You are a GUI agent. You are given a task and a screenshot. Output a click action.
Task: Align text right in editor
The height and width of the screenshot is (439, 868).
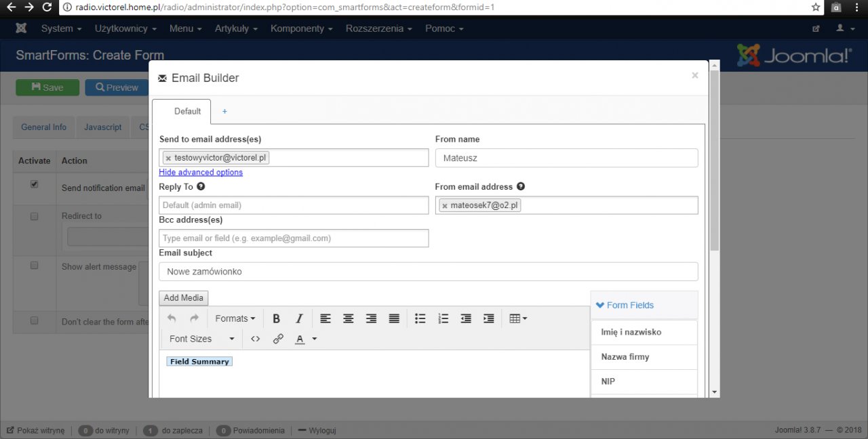coord(371,318)
